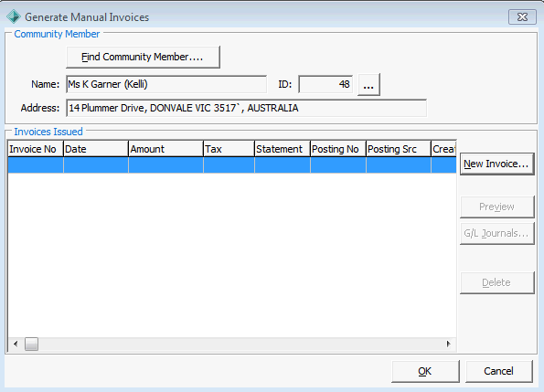Click into the Name field
This screenshot has height=392, width=544.
[166, 84]
